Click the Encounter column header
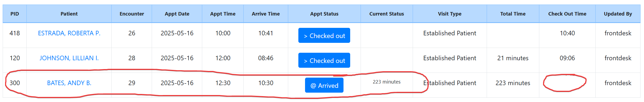 point(132,14)
